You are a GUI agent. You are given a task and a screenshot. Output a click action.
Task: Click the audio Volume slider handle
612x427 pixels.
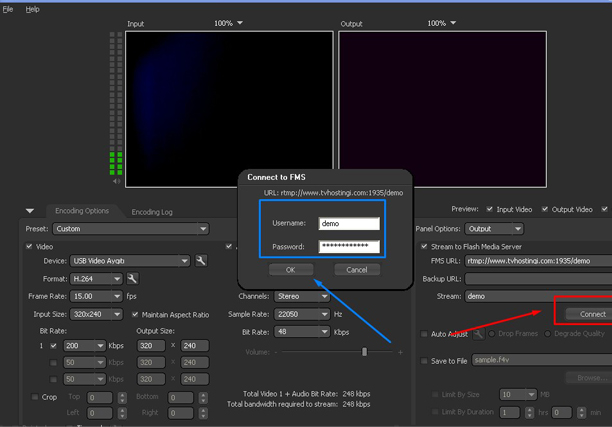[x=365, y=352]
